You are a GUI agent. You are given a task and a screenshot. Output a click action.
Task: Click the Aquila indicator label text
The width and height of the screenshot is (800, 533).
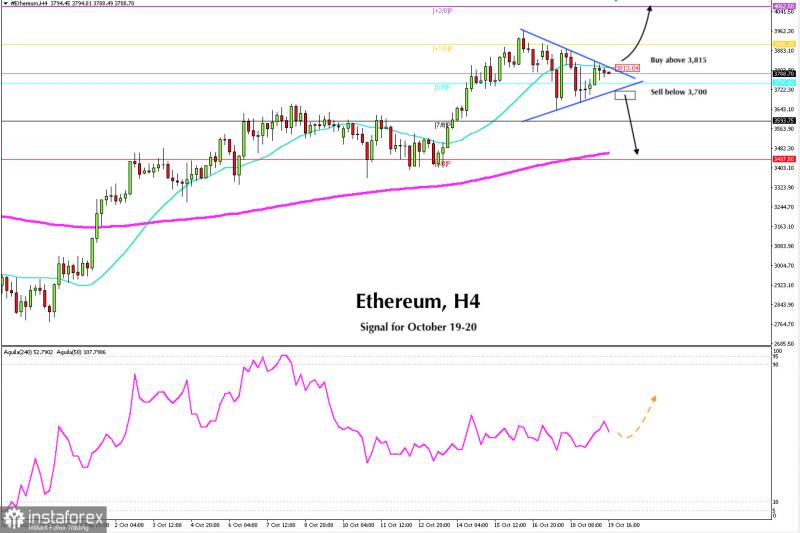tap(55, 352)
